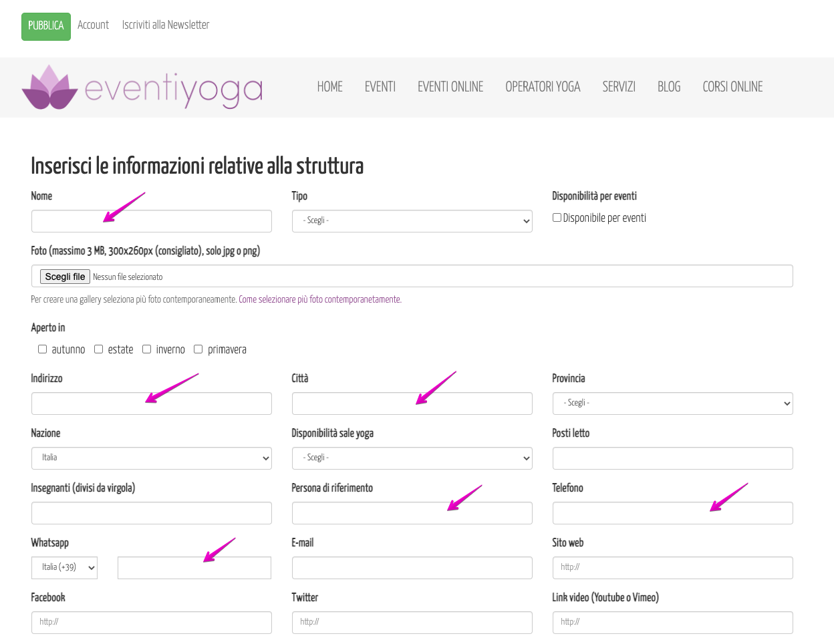Click into the E-mail input field

412,568
